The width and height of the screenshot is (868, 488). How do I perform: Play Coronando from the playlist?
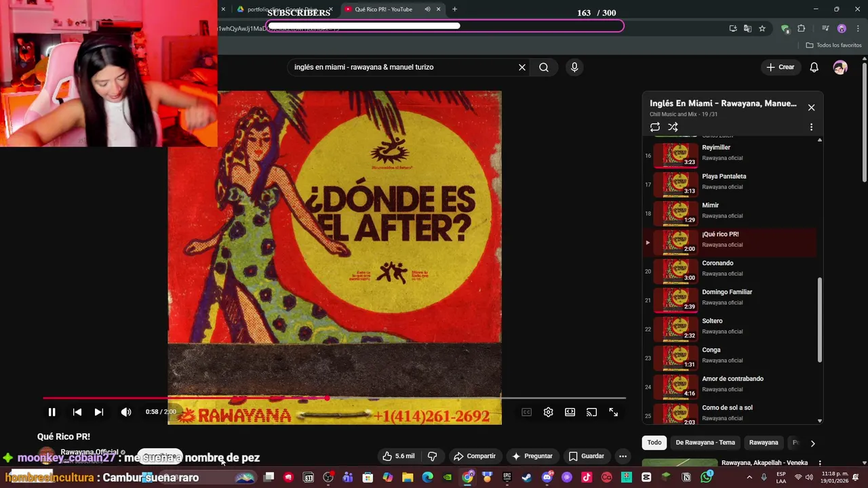click(x=730, y=270)
